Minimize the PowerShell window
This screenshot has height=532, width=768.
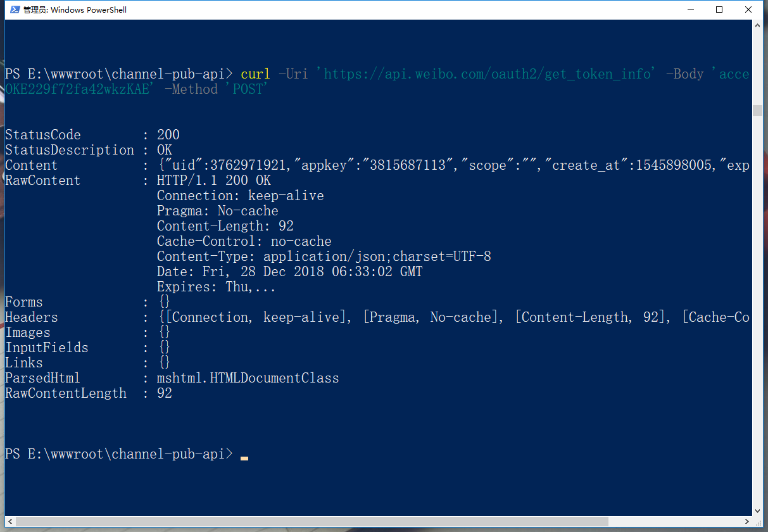pos(690,9)
